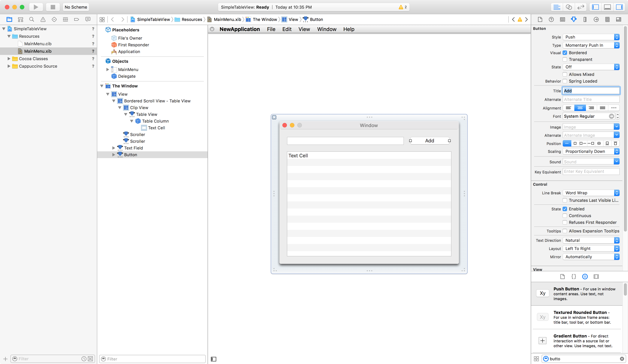
Task: Open the Find navigator magnifier icon
Action: [x=32, y=19]
